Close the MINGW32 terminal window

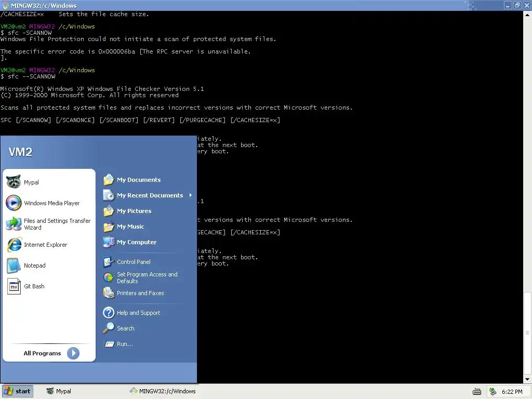pyautogui.click(x=527, y=5)
